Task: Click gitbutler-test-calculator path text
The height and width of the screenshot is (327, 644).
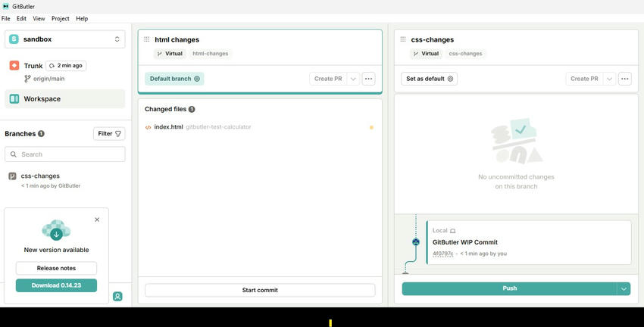Action: pyautogui.click(x=218, y=127)
